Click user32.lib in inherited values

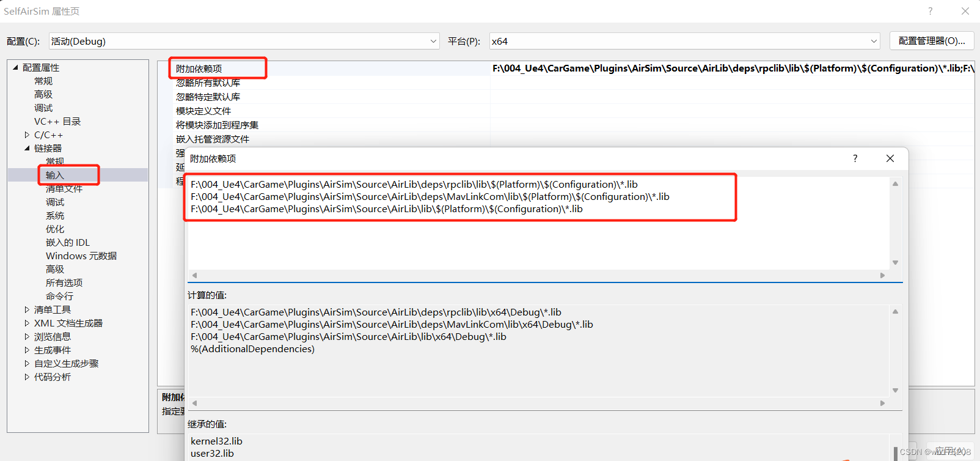(212, 453)
